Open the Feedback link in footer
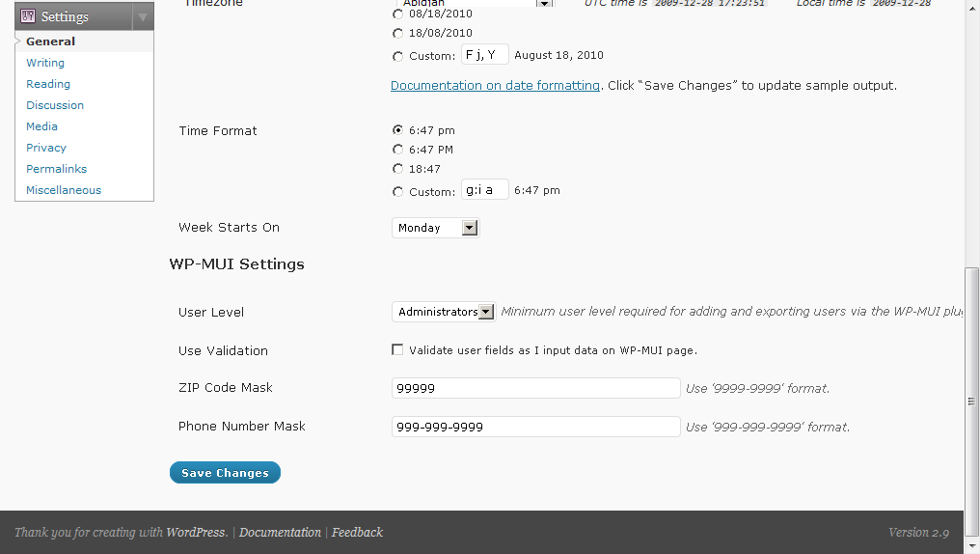 [x=357, y=532]
